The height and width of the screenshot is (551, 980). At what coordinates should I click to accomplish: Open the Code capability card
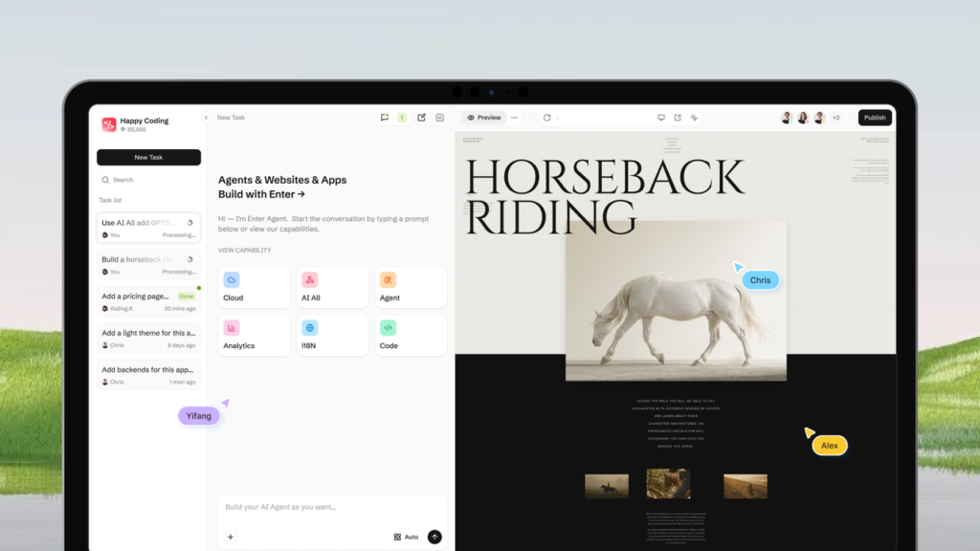(411, 336)
